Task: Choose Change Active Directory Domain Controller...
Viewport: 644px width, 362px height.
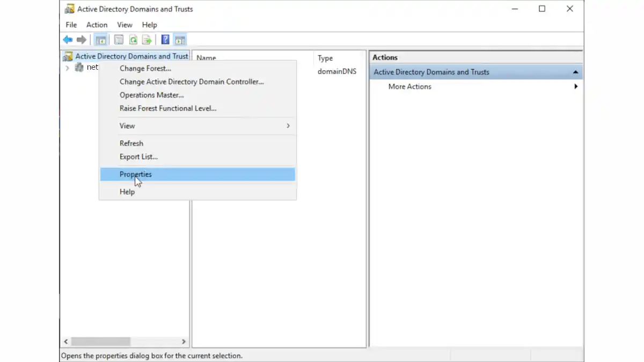Action: (x=197, y=82)
